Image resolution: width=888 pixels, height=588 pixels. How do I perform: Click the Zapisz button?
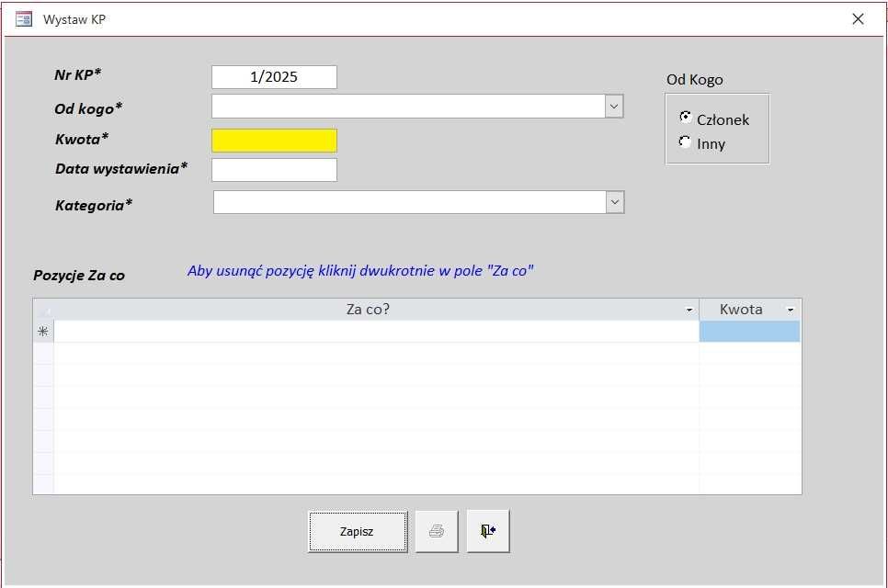(x=358, y=531)
